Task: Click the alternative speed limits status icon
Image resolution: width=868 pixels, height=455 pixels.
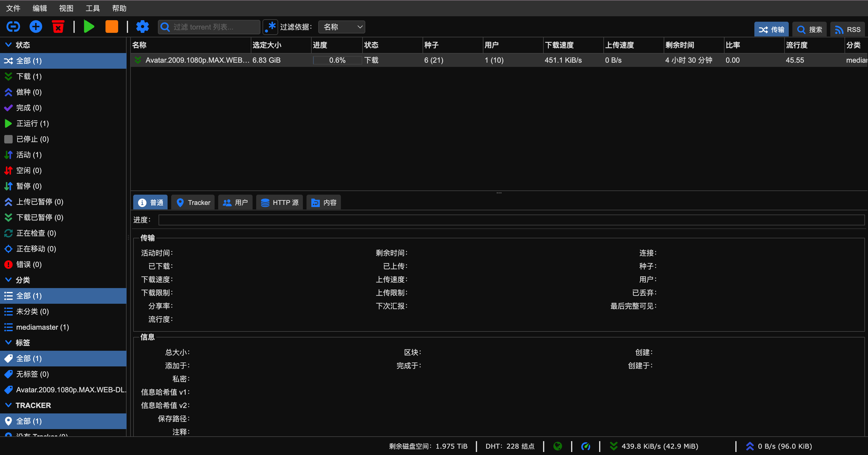Action: (586, 446)
